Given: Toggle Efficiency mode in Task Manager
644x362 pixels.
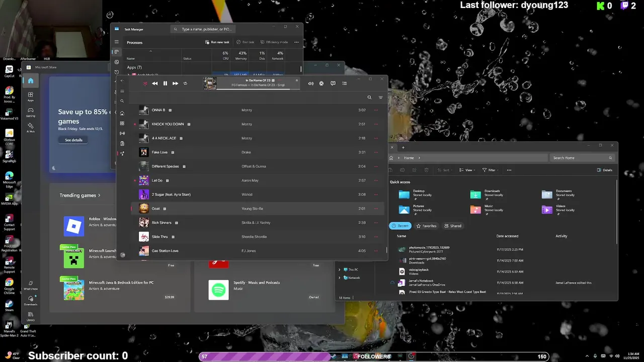Looking at the screenshot, I should coord(274,42).
